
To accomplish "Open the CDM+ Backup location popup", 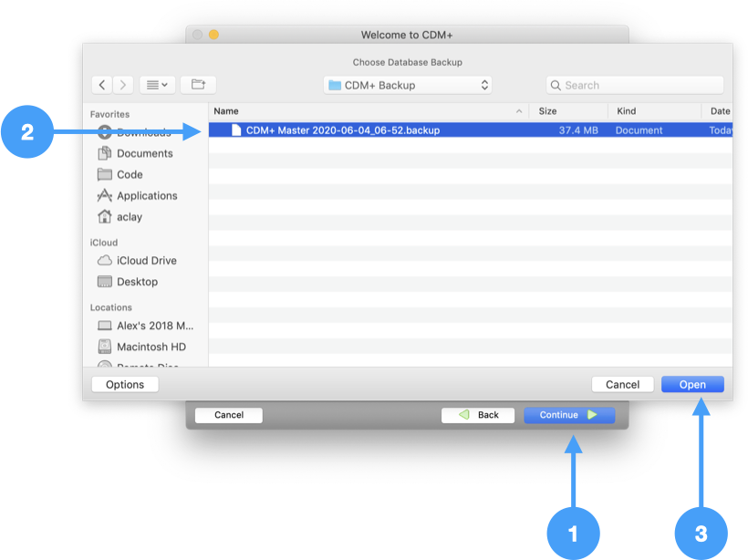I will (x=408, y=86).
